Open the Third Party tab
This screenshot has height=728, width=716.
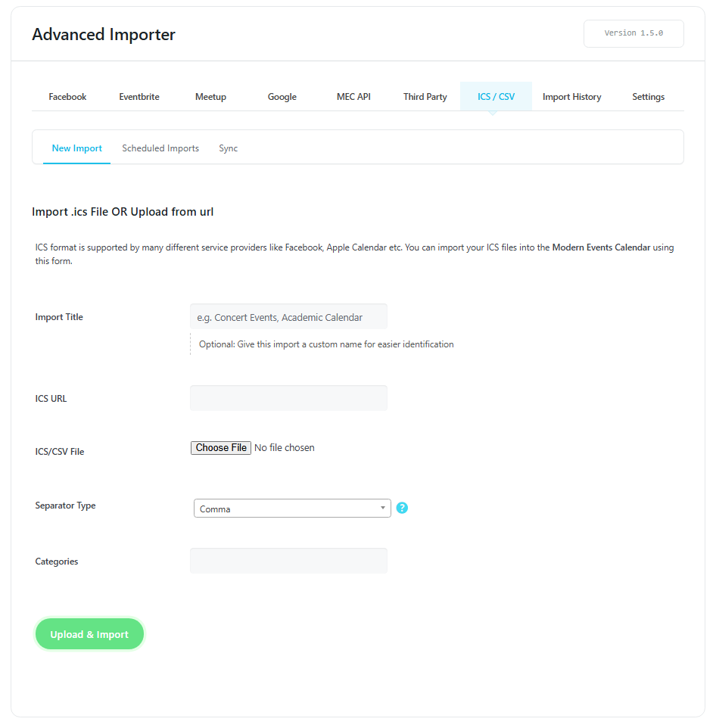point(425,97)
